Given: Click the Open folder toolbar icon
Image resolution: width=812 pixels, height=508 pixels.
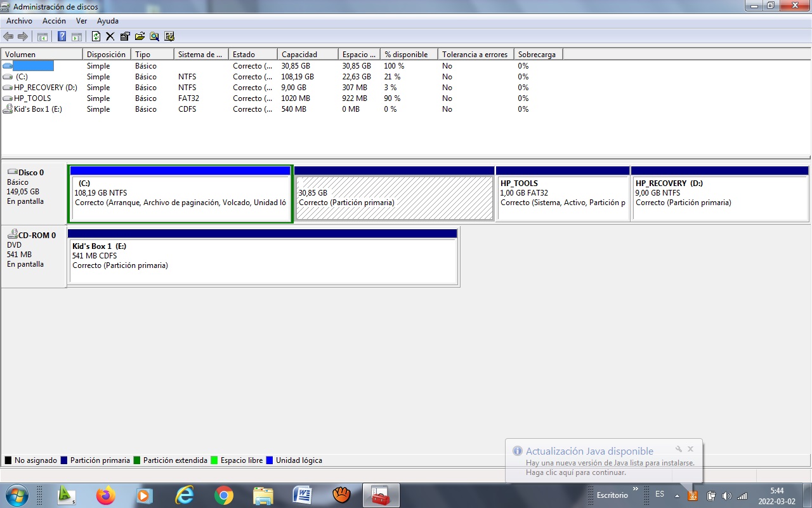Looking at the screenshot, I should [140, 36].
